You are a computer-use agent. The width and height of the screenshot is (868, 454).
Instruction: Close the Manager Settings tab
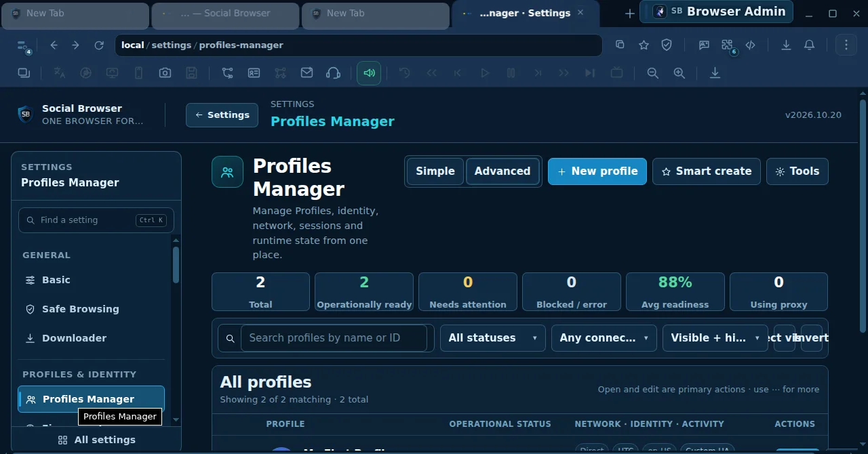pos(580,12)
